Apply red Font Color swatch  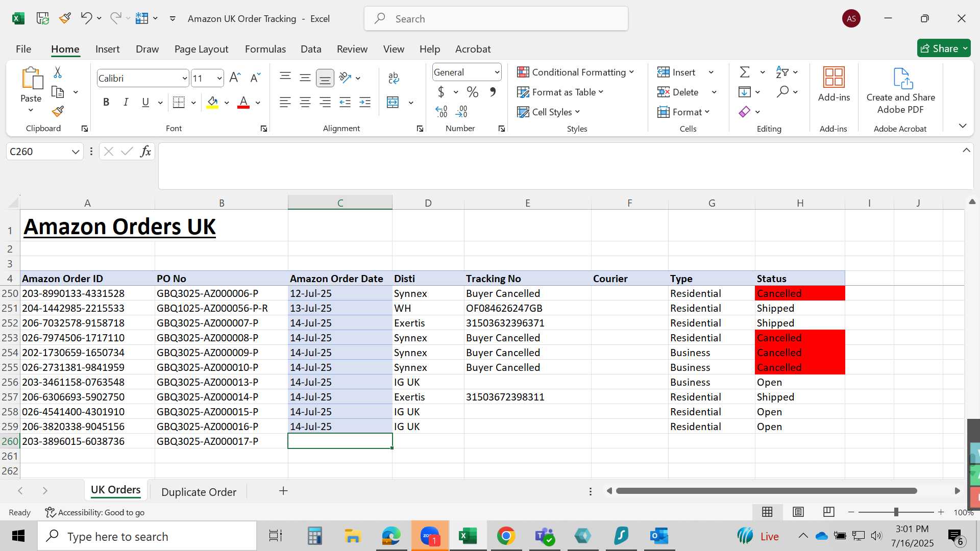pyautogui.click(x=244, y=103)
